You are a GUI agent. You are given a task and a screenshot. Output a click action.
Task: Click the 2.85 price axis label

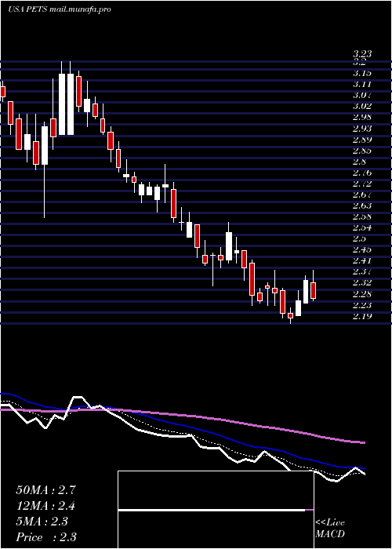[362, 151]
